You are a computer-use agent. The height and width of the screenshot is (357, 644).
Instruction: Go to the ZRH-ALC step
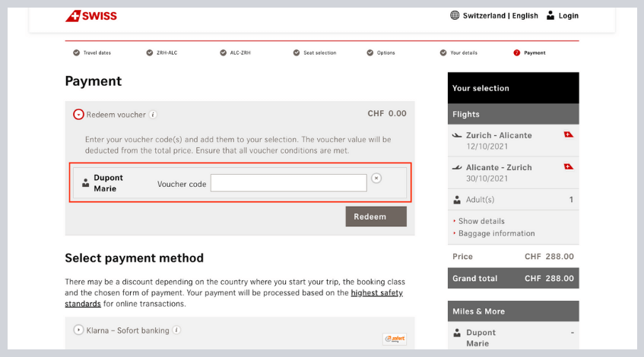(167, 52)
